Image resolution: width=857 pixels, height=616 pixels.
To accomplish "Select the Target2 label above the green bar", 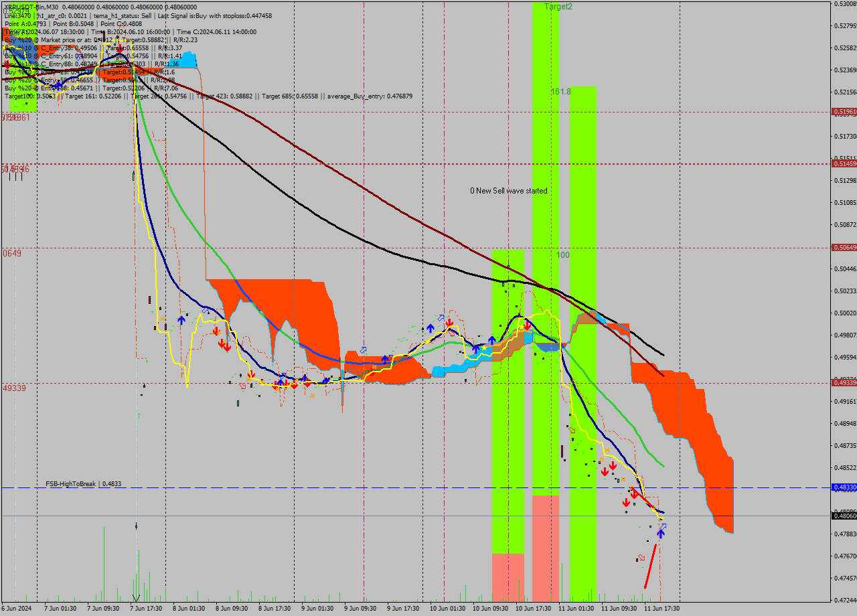I will pos(558,7).
